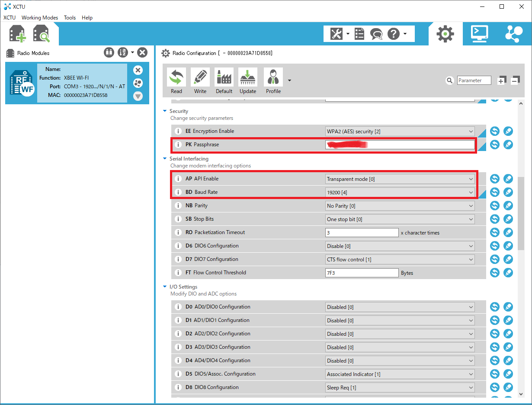Screen dimensions: 532x405
Task: Refresh the PK Passphrase value
Action: tap(495, 145)
